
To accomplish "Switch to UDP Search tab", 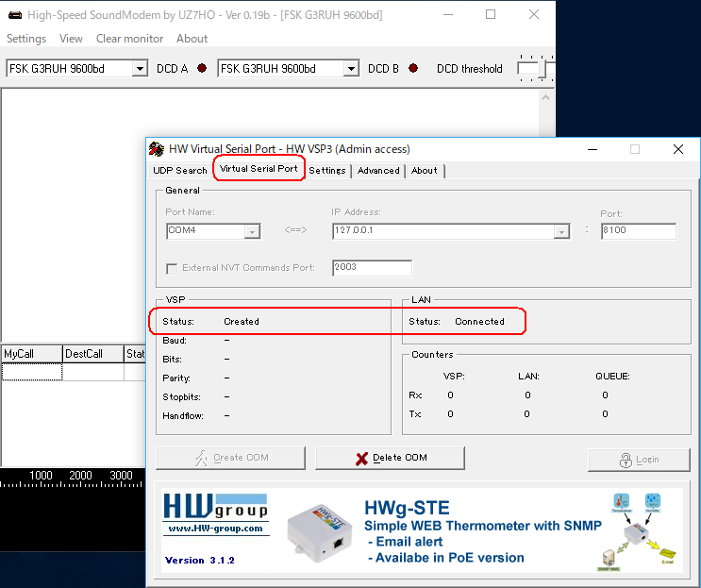I will click(179, 171).
